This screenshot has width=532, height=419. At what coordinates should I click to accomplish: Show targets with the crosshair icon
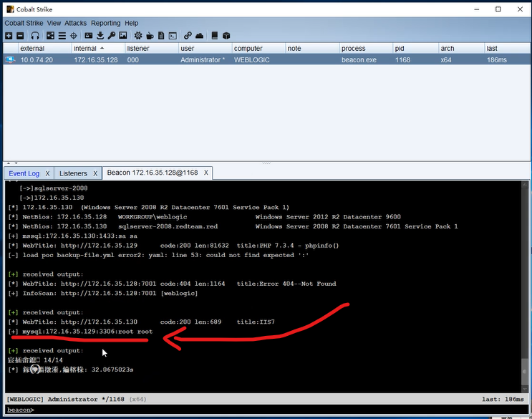(x=74, y=36)
